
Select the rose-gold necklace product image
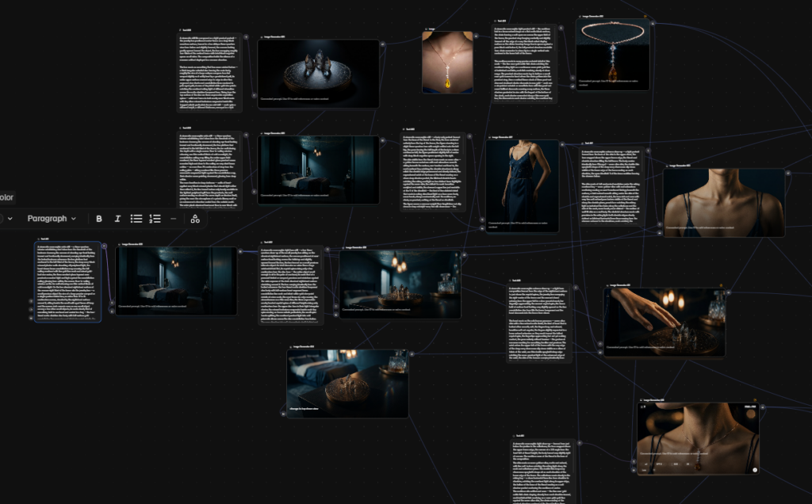coord(613,55)
